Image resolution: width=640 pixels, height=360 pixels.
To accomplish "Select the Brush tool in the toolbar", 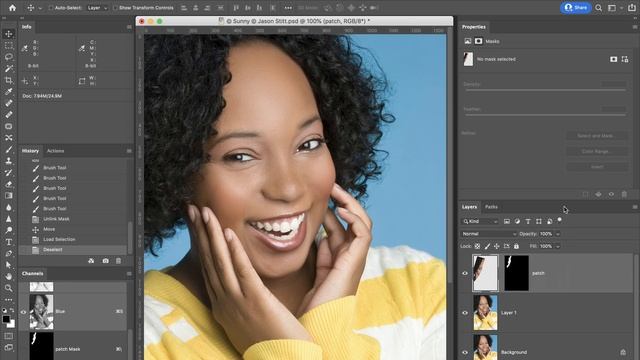I will (x=9, y=149).
